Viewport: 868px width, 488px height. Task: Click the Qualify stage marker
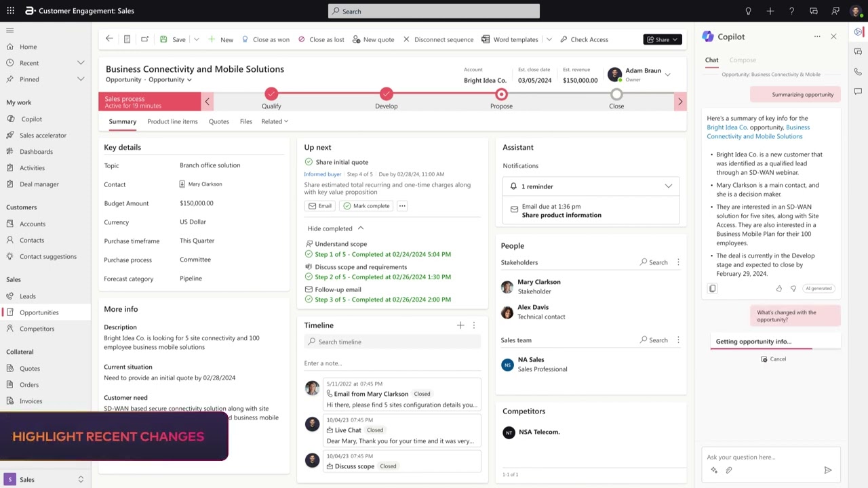271,94
